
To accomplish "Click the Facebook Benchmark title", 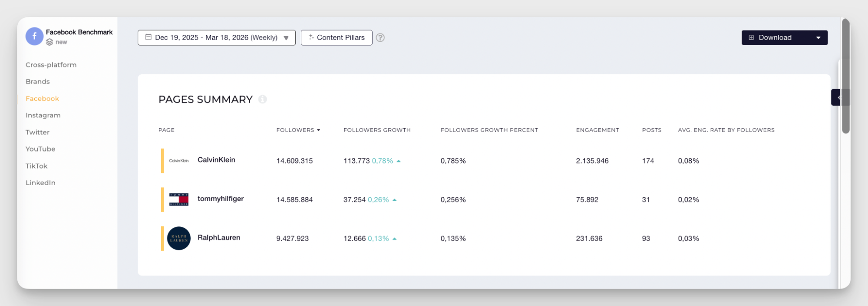I will [79, 32].
